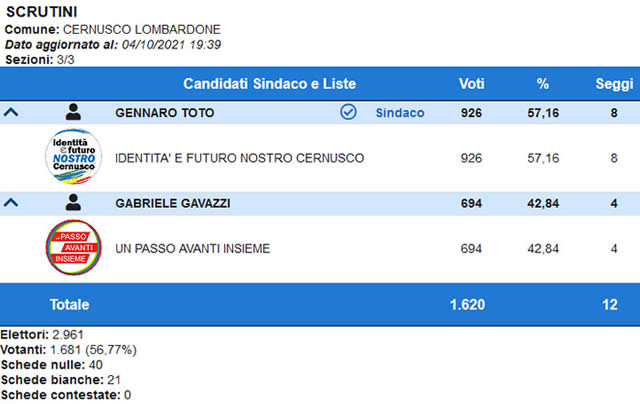Collapse the Gennaro Toto candidate row chevron
Viewport: 640px width, 404px height.
point(11,112)
